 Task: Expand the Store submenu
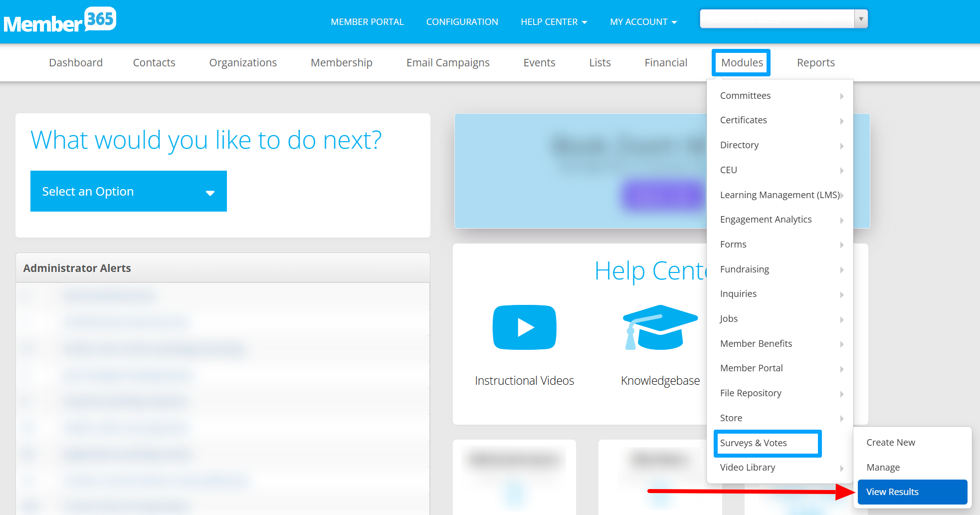(x=780, y=418)
